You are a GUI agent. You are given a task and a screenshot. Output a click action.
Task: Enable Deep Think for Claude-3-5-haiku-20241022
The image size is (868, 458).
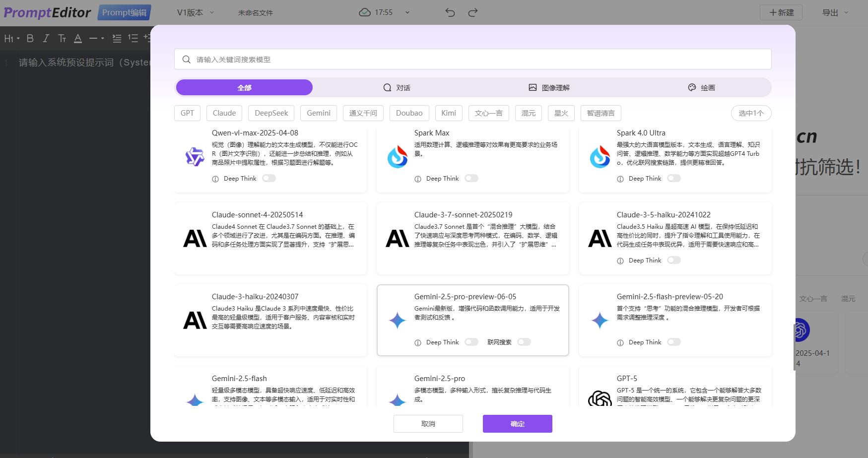click(673, 260)
